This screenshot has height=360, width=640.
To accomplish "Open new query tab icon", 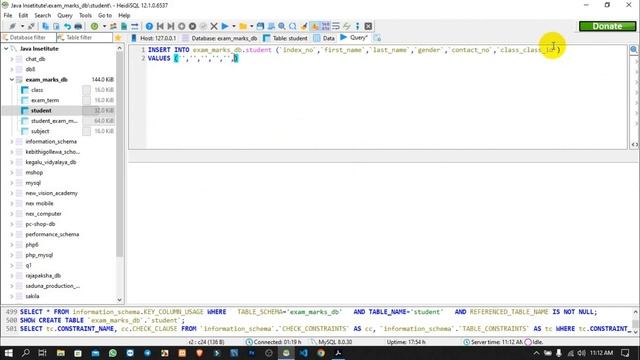I will [377, 38].
